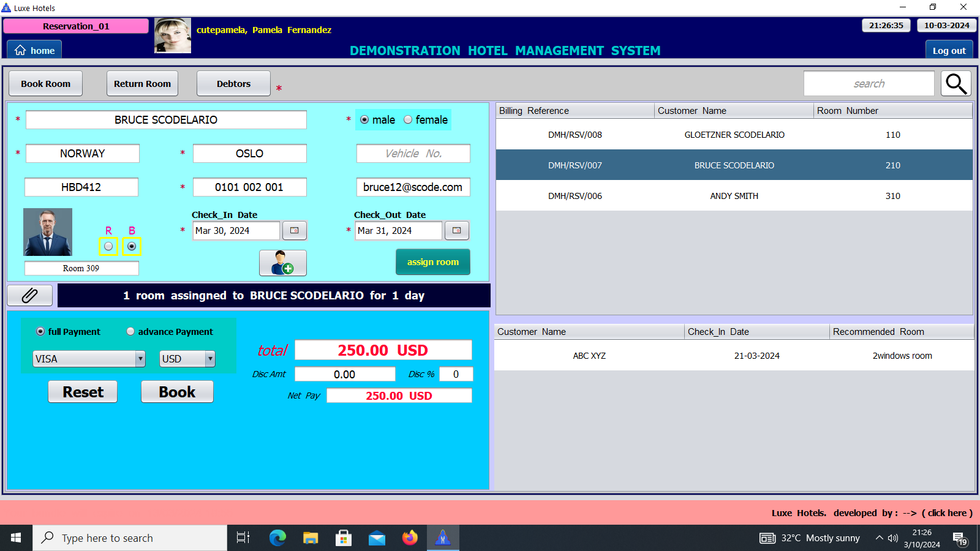Open the Return Room tab
This screenshot has height=551, width=980.
(142, 84)
